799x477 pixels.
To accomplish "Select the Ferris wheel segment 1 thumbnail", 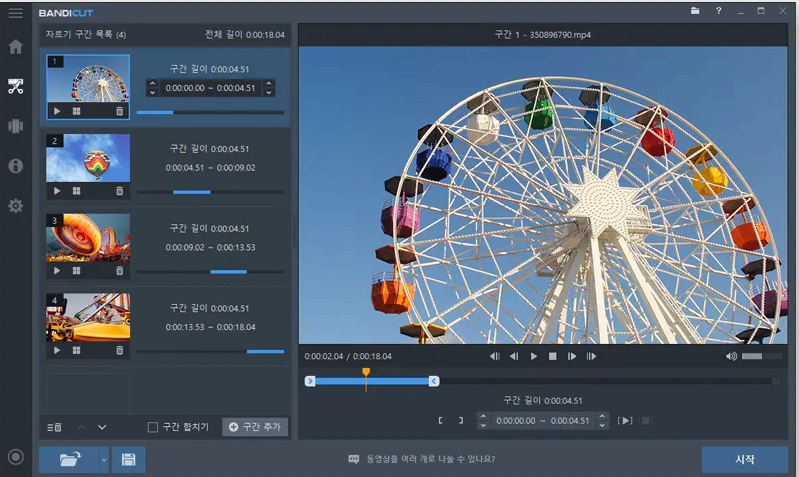I will click(x=88, y=78).
